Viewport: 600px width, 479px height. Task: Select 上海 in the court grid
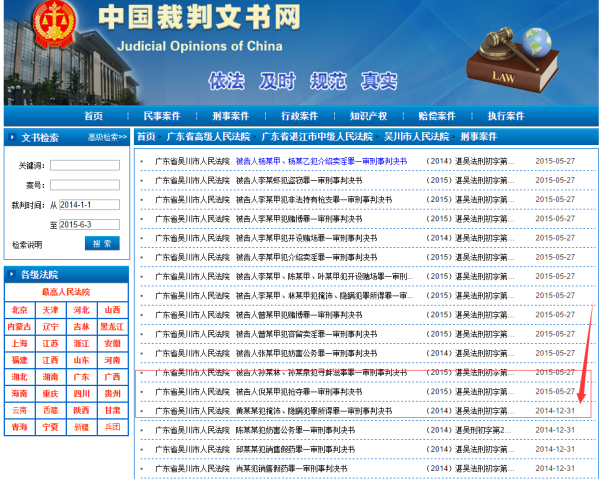tap(20, 344)
